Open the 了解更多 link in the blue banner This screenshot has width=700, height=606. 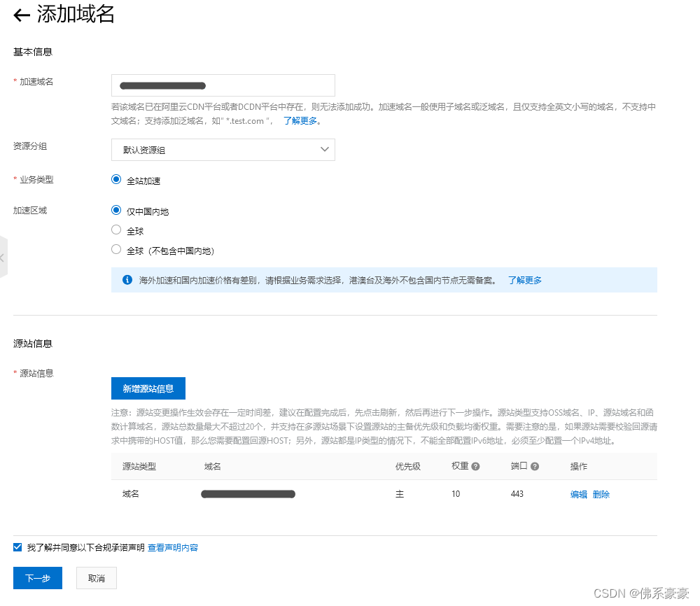click(524, 279)
